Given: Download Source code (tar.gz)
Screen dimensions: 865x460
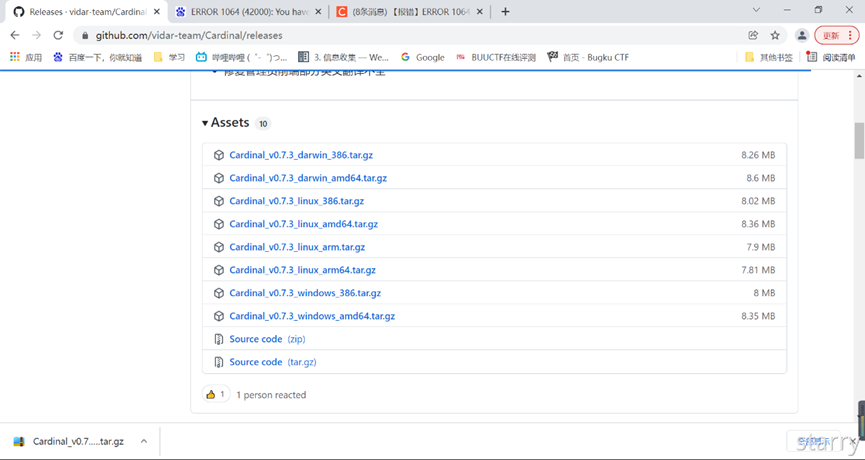Looking at the screenshot, I should [x=273, y=362].
